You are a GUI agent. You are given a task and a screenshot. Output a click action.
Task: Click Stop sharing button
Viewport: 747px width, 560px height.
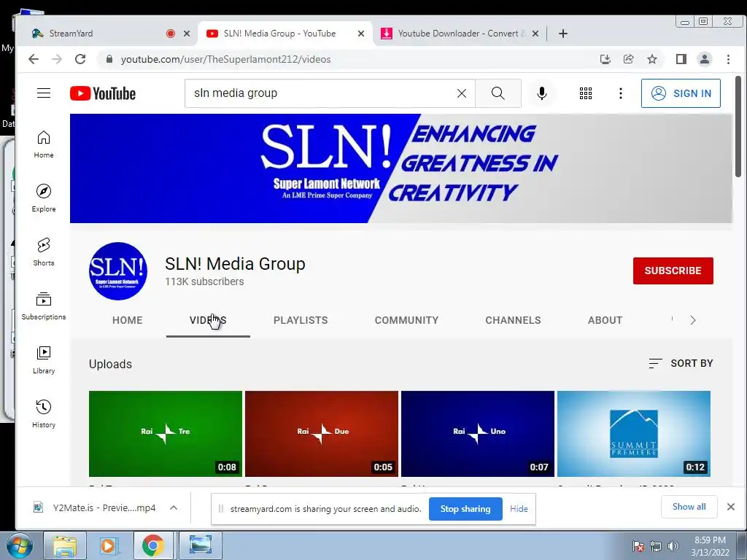coord(465,508)
